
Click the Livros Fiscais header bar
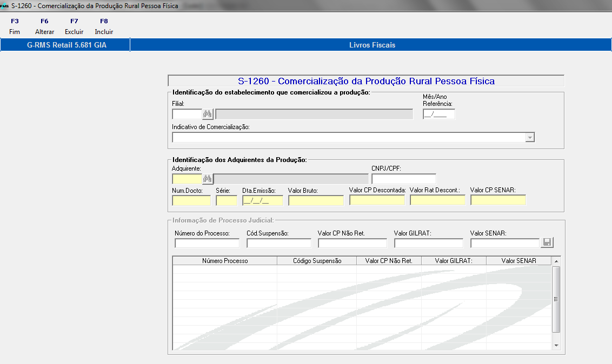click(372, 45)
